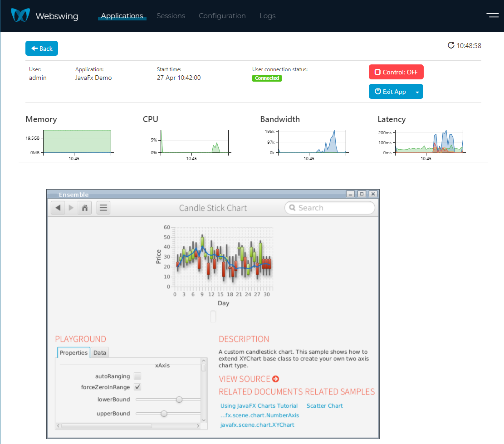Go back in Ensemble navigation

pos(58,208)
